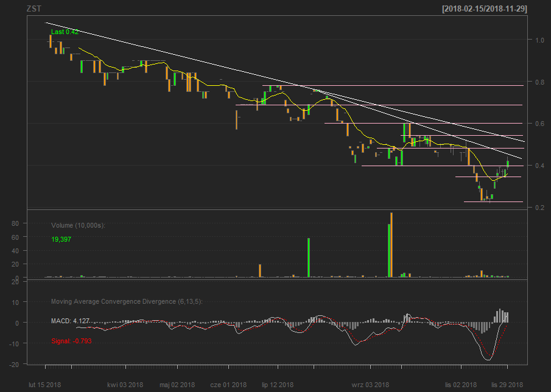Viewport: 551px width, 392px height.
Task: Click the date label kwi 03 2018
Action: (125, 385)
